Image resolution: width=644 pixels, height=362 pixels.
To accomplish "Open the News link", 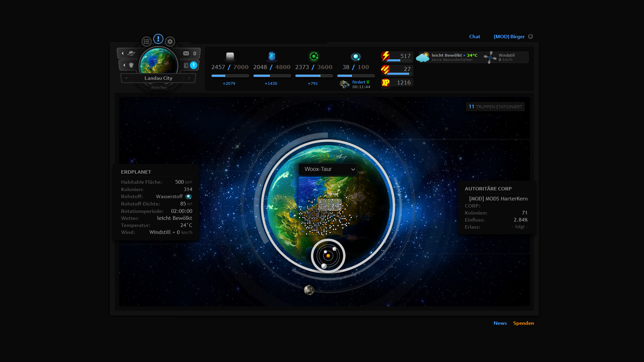I will (500, 323).
